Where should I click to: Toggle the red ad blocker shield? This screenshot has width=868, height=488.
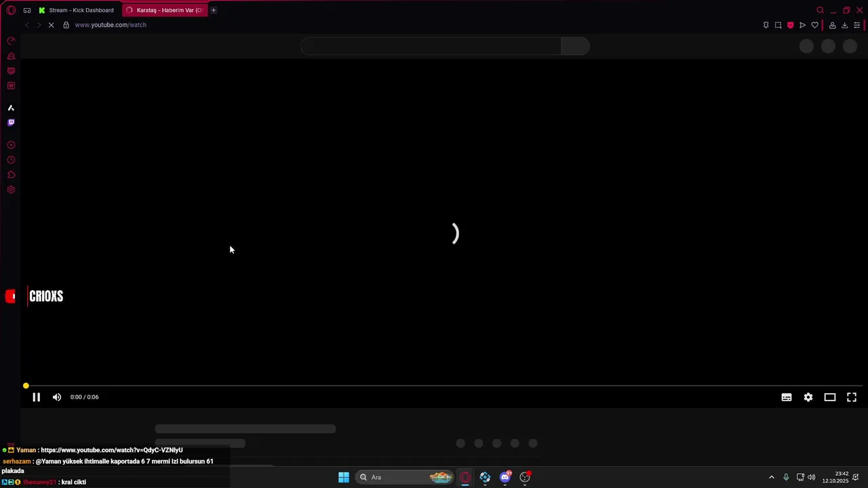click(790, 25)
